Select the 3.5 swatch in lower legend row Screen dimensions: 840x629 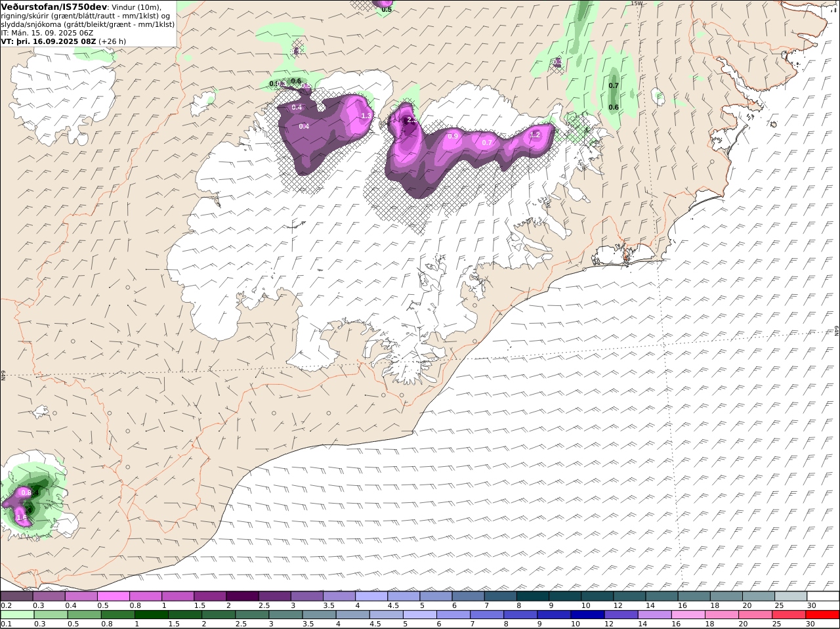pos(318,615)
